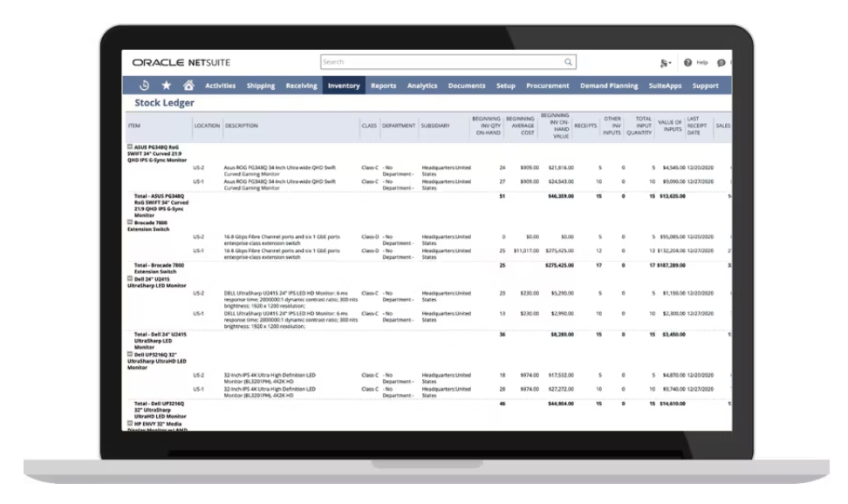Open the Recent Records clock icon
The height and width of the screenshot is (504, 848).
pos(145,85)
